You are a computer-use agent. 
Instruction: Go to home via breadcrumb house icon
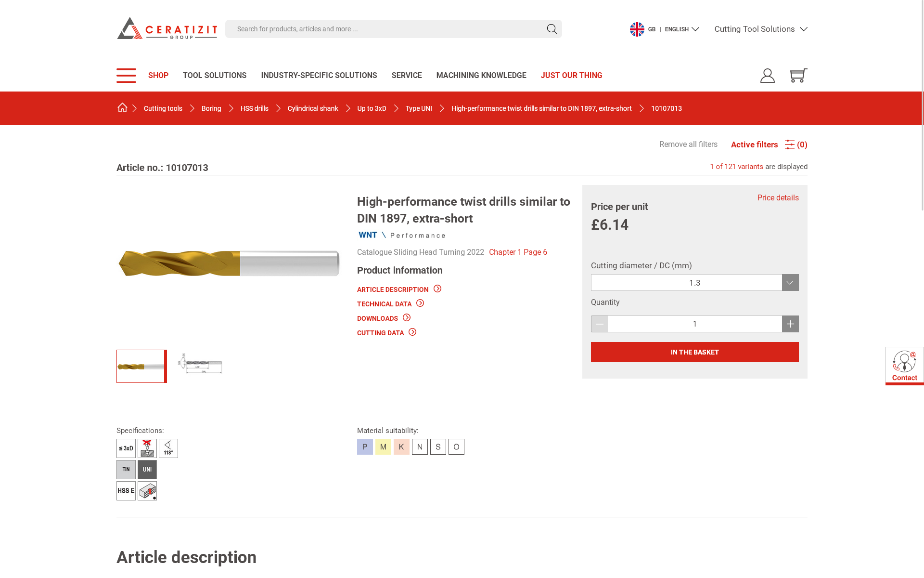[122, 108]
